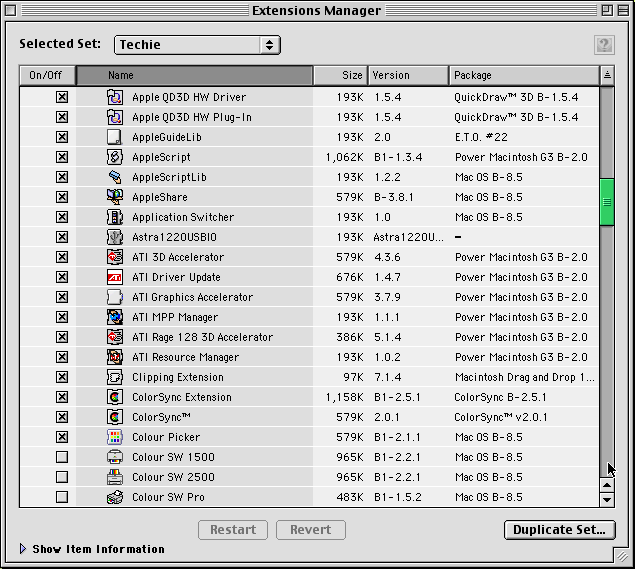Click the Colour SW 2500 printer icon

click(115, 477)
